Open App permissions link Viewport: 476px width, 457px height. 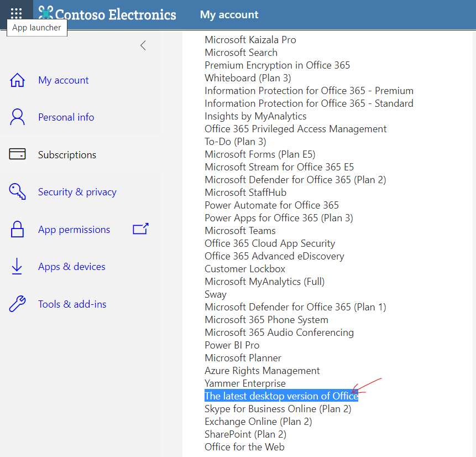(74, 230)
